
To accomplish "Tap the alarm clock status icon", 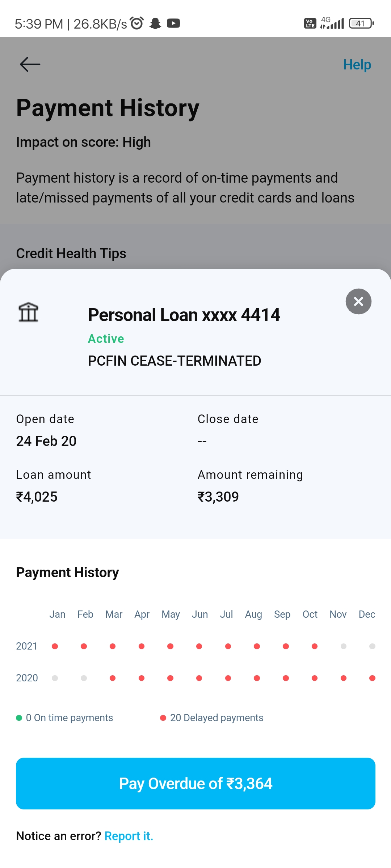I will 137,23.
